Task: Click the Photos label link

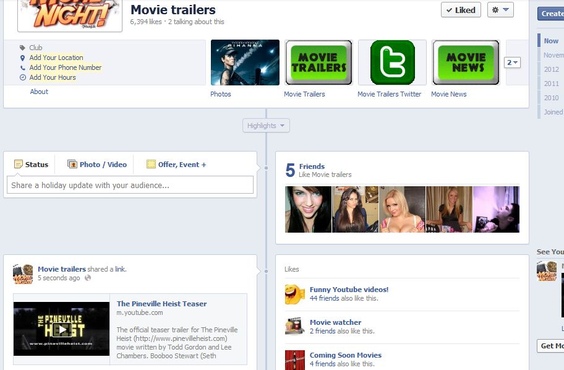Action: pyautogui.click(x=220, y=94)
